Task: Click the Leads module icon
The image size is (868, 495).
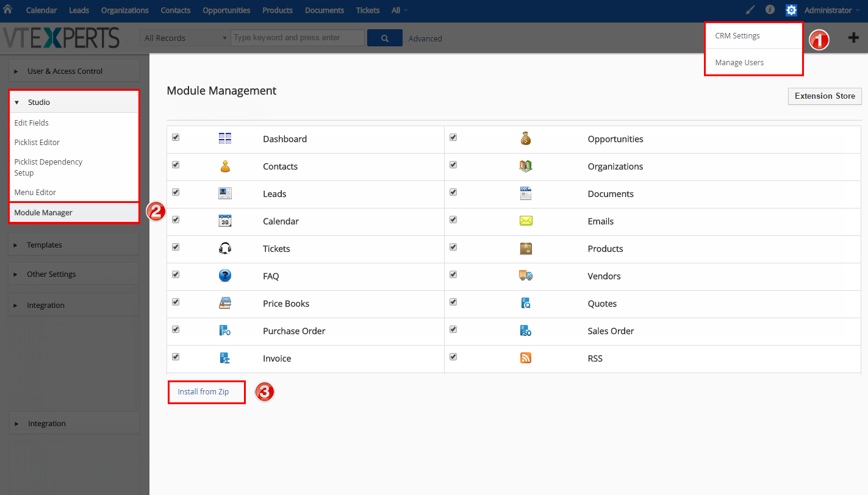Action: (225, 193)
